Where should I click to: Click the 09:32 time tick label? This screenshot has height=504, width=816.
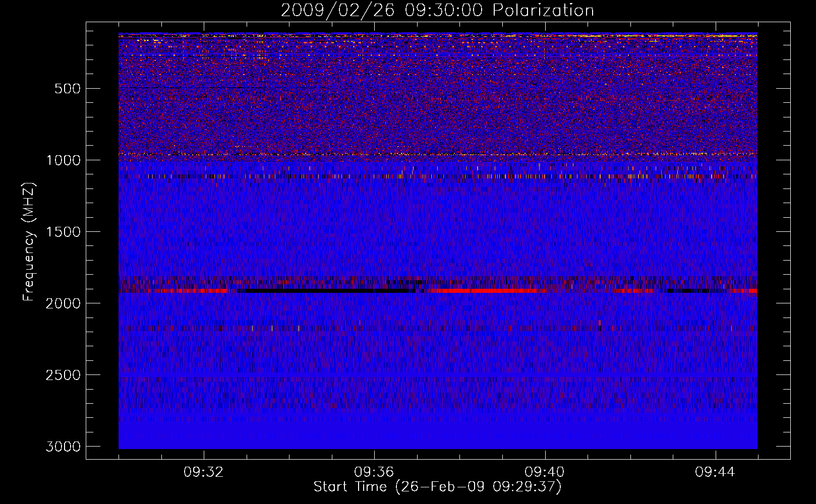tap(204, 472)
